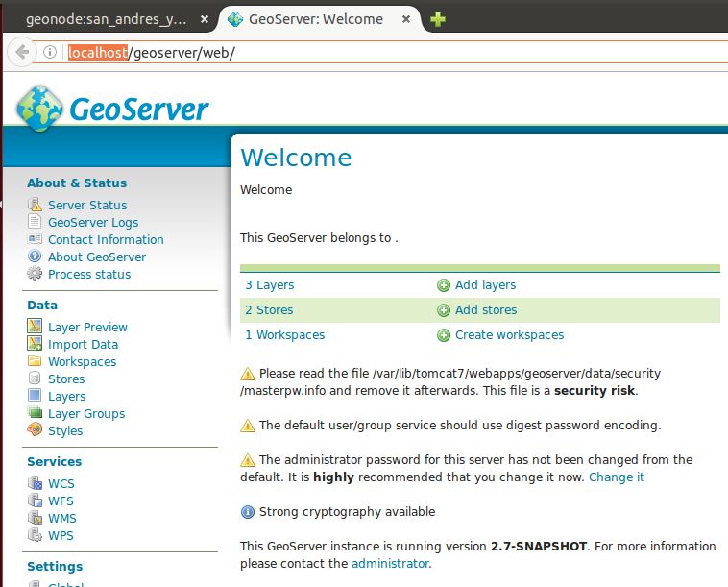The width and height of the screenshot is (728, 587).
Task: Click the Server Status warning icon
Action: coord(35,205)
